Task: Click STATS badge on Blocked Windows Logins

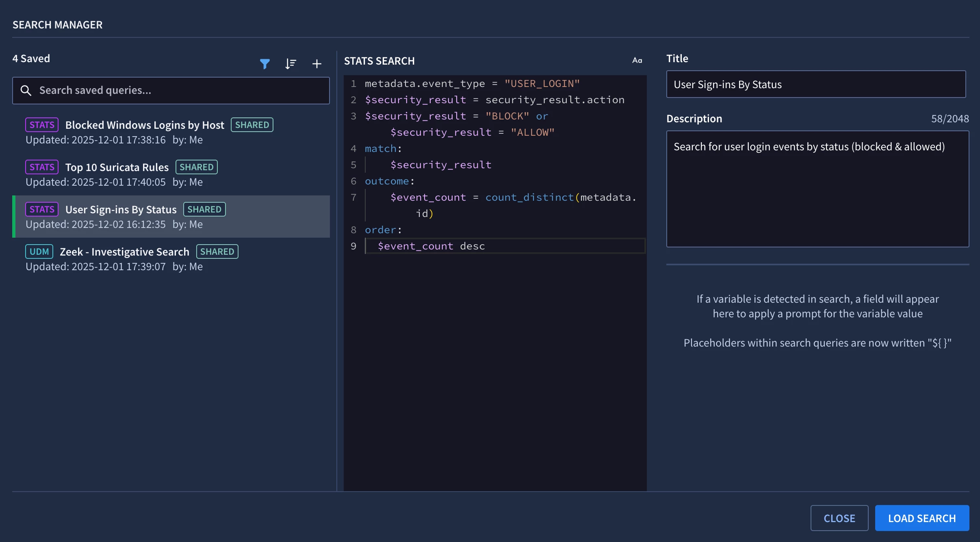Action: 42,125
